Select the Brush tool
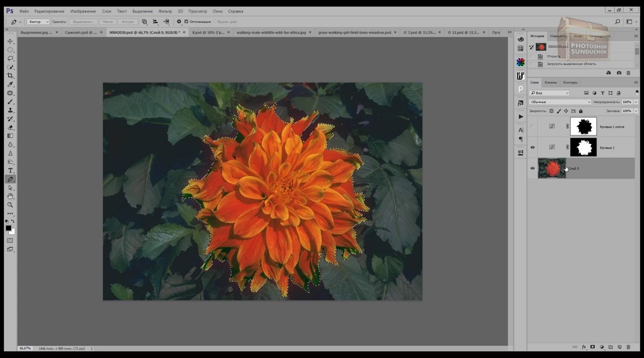This screenshot has width=644, height=358. pos(10,102)
